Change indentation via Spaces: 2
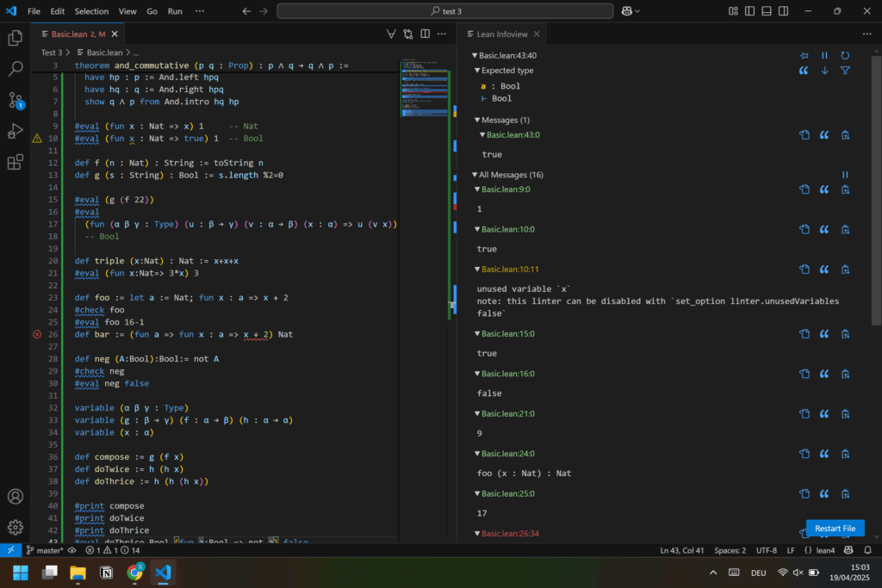This screenshot has width=882, height=588. click(x=730, y=550)
